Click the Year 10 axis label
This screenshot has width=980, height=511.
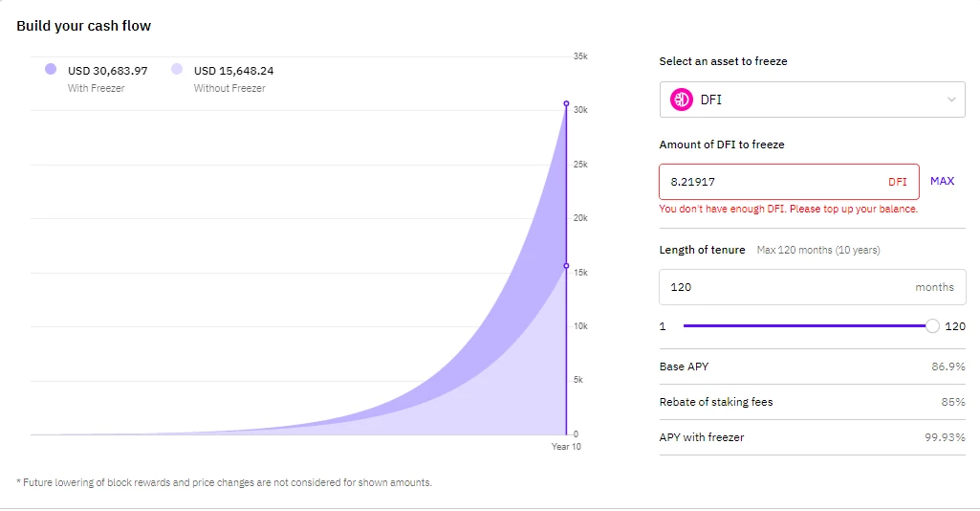[566, 447]
